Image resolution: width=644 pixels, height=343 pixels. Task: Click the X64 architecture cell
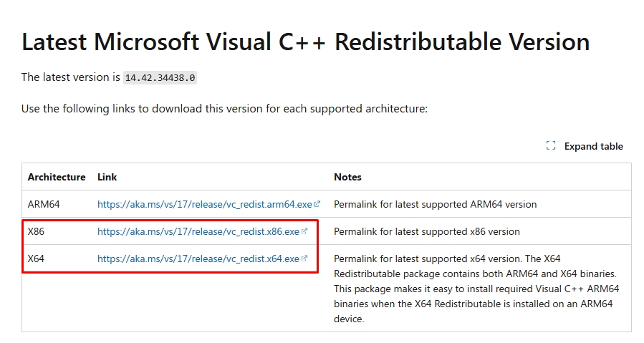point(36,259)
